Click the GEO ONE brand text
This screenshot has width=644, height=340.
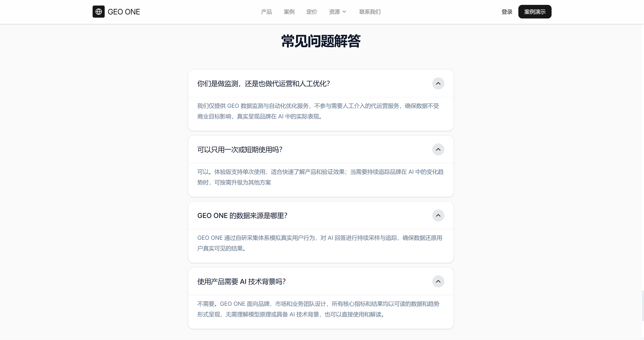pos(124,12)
